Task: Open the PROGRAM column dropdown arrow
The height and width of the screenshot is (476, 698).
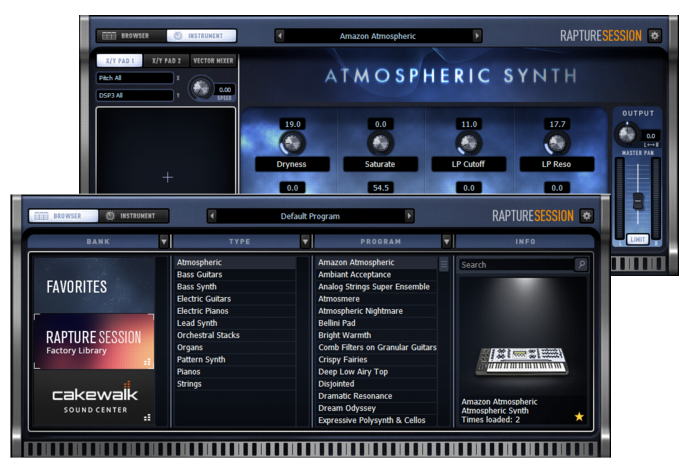Action: pos(446,241)
